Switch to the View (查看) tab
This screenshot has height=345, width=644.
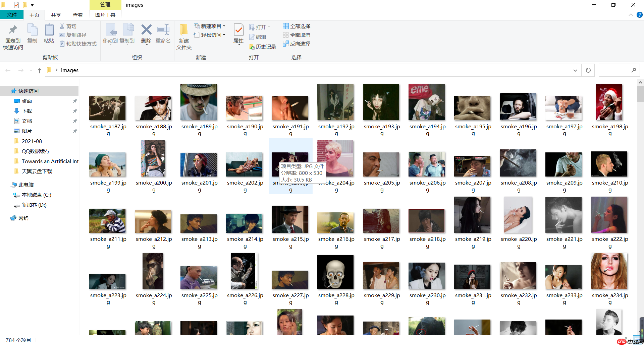coord(78,15)
